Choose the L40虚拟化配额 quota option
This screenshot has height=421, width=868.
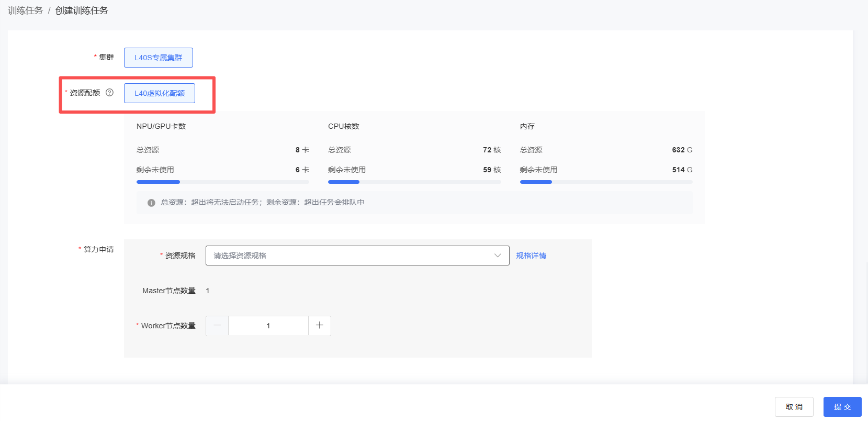[x=159, y=93]
